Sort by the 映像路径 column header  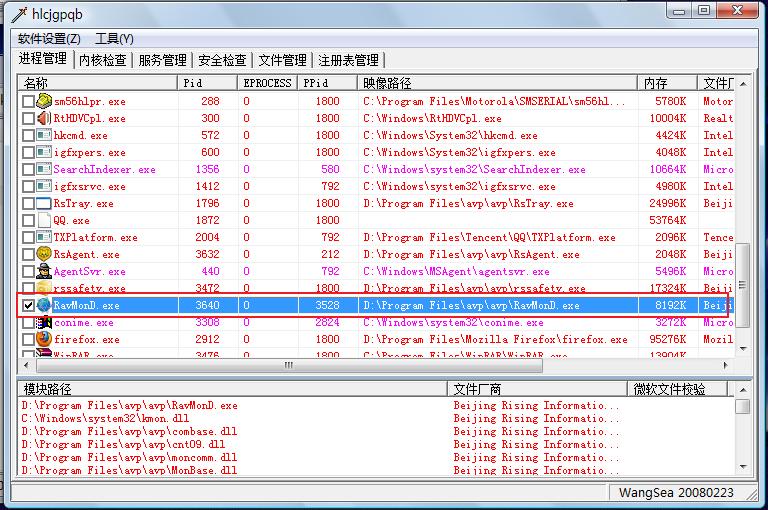(x=498, y=83)
